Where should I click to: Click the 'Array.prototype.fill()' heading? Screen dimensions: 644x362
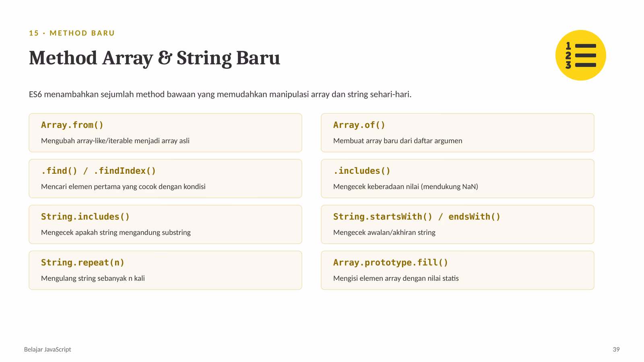click(391, 263)
